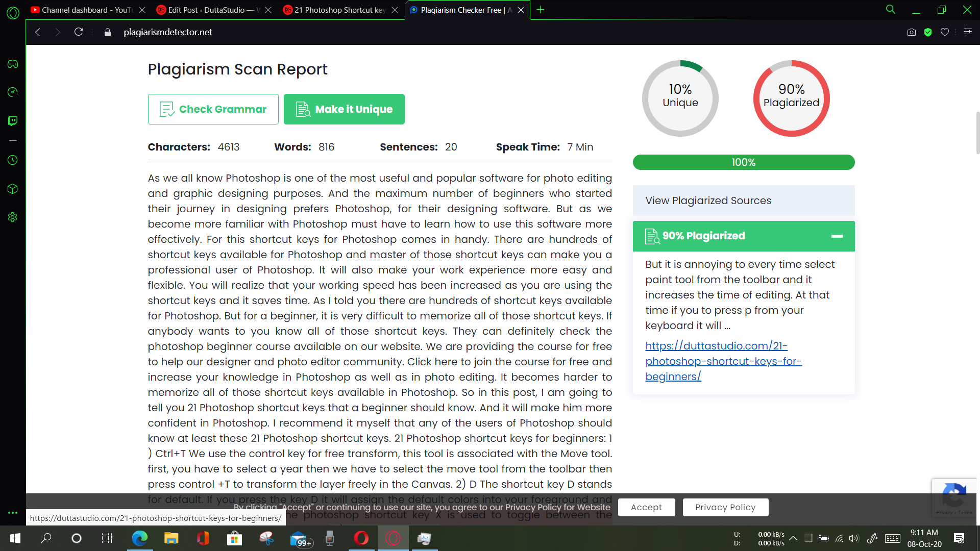
Task: Open Twitch panel in sidebar
Action: [13, 121]
